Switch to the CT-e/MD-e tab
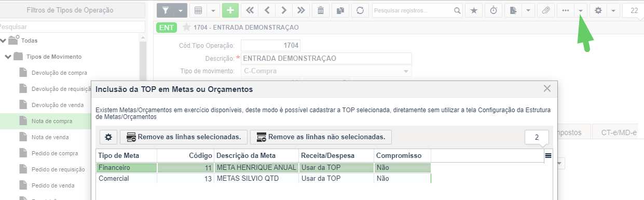This screenshot has height=200, width=644. click(x=619, y=132)
